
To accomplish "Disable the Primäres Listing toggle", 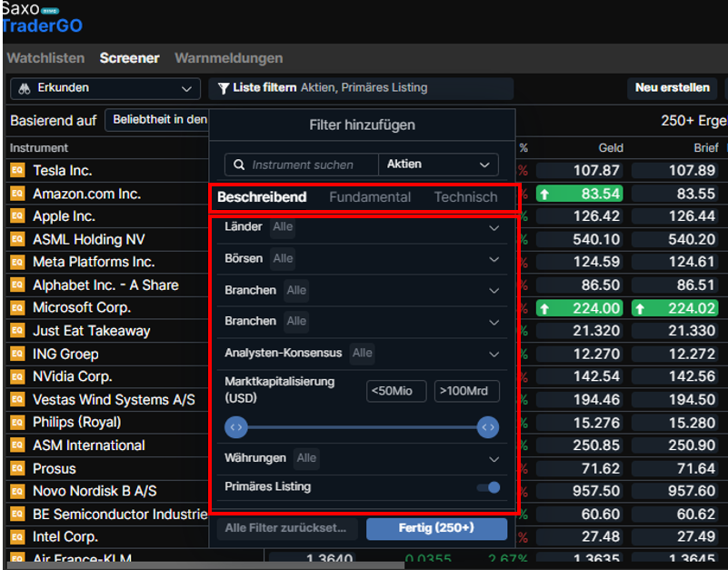I will 488,487.
